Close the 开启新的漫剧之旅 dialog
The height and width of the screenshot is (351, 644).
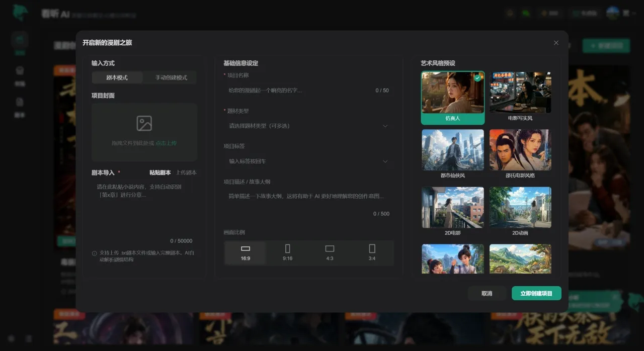[556, 43]
